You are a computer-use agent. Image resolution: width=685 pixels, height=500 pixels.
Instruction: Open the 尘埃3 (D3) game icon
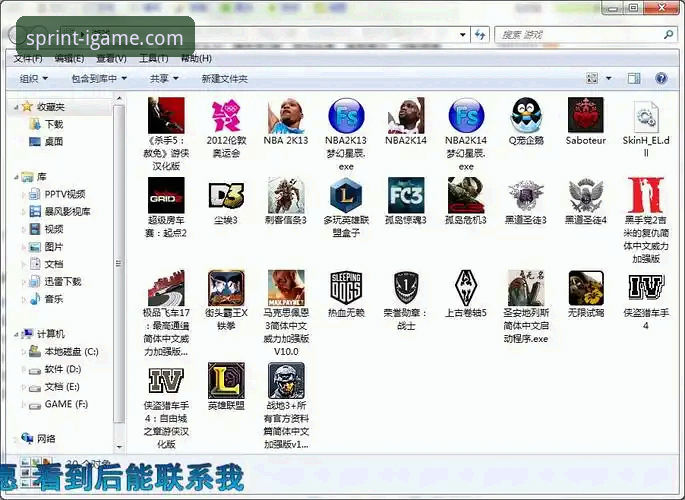coord(226,195)
